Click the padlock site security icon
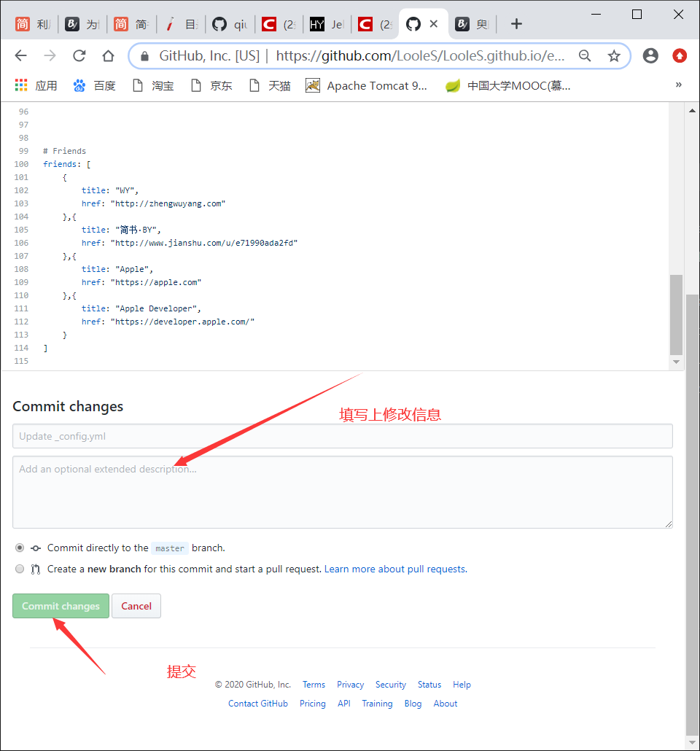Image resolution: width=700 pixels, height=751 pixels. pos(144,57)
